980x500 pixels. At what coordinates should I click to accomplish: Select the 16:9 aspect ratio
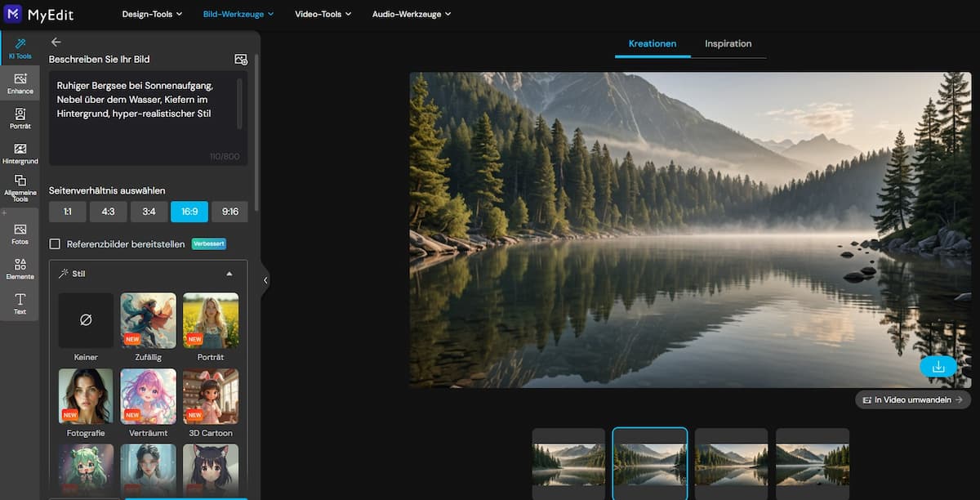point(189,212)
